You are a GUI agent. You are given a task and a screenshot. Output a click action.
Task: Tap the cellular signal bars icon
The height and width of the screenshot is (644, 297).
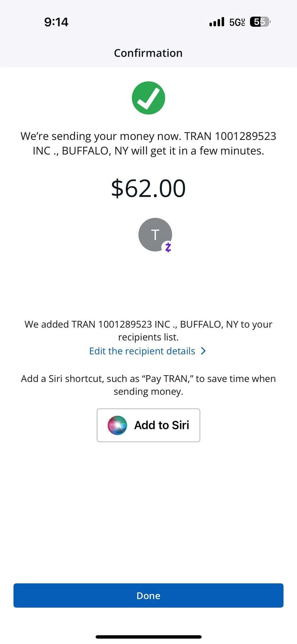click(x=217, y=22)
